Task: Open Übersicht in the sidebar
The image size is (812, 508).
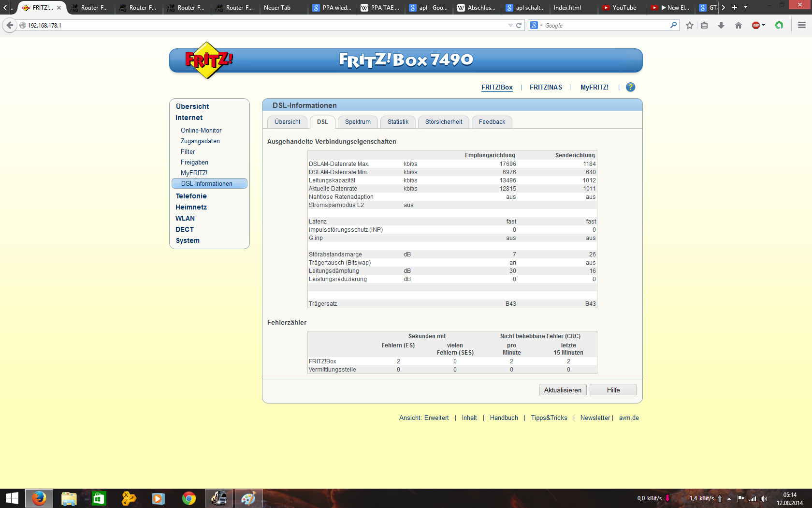Action: point(192,106)
